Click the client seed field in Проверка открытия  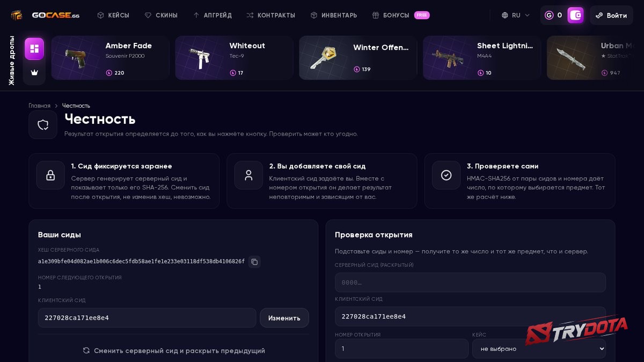coord(470,316)
